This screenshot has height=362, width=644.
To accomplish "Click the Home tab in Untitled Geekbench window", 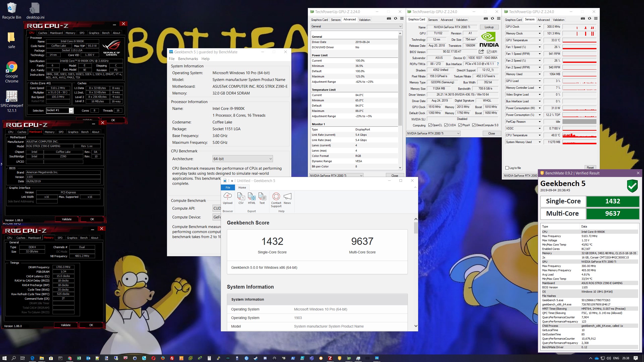I will [x=242, y=188].
